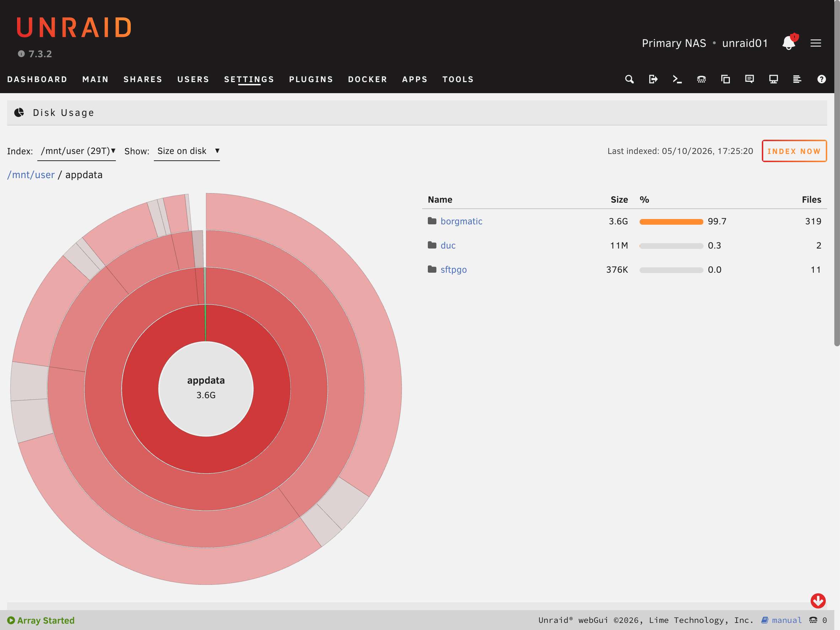Open the Shares tab

tap(143, 79)
